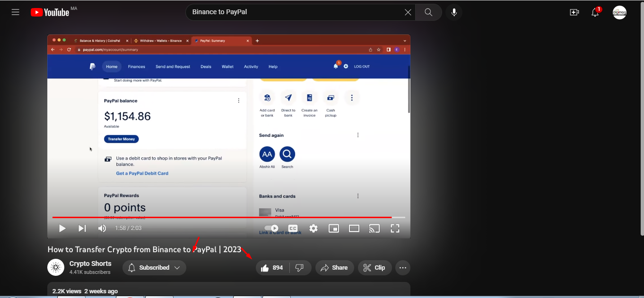Image resolution: width=644 pixels, height=298 pixels.
Task: Click Activity in the video's PayPal menu
Action: pos(251,67)
